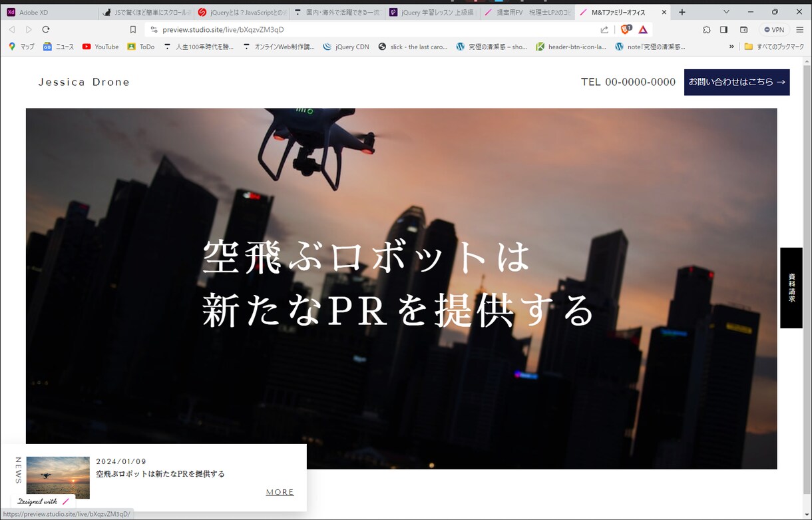The image size is (812, 520).
Task: Switch to the jQuery 学習レッスン tab
Action: pyautogui.click(x=432, y=12)
